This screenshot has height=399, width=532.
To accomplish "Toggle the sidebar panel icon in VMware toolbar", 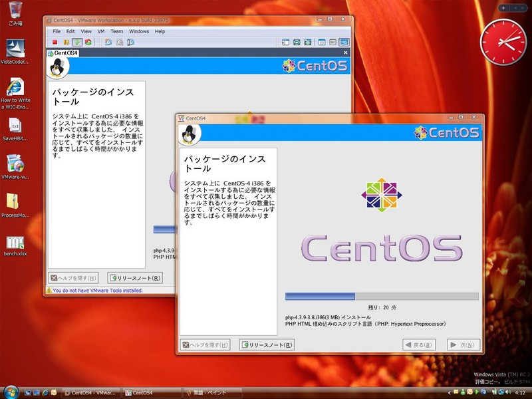I will (286, 42).
